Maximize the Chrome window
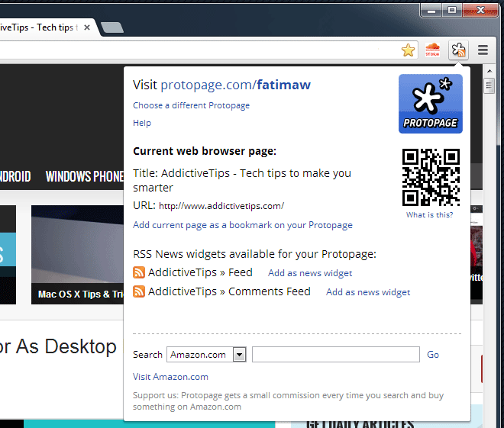The height and width of the screenshot is (428, 504). coord(452,11)
